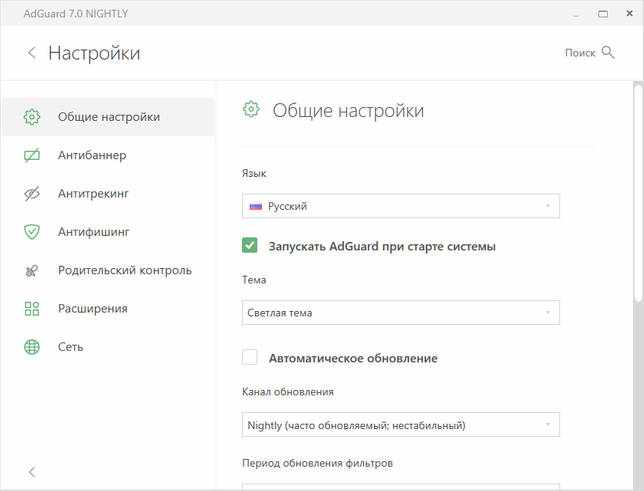Click the search magnifier icon
644x491 pixels.
[608, 52]
